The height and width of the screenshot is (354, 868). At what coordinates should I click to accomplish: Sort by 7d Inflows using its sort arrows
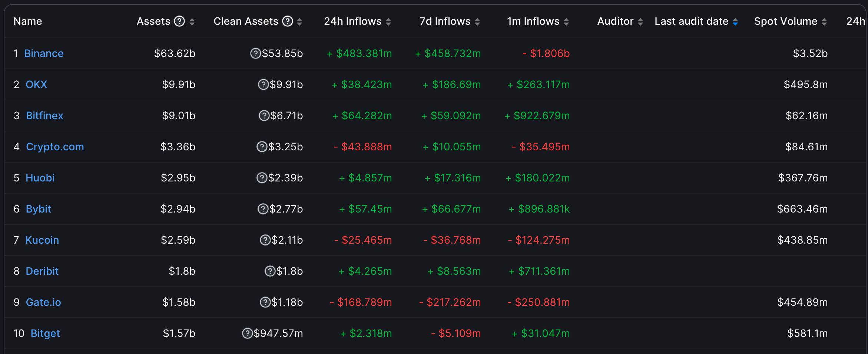coord(477,22)
